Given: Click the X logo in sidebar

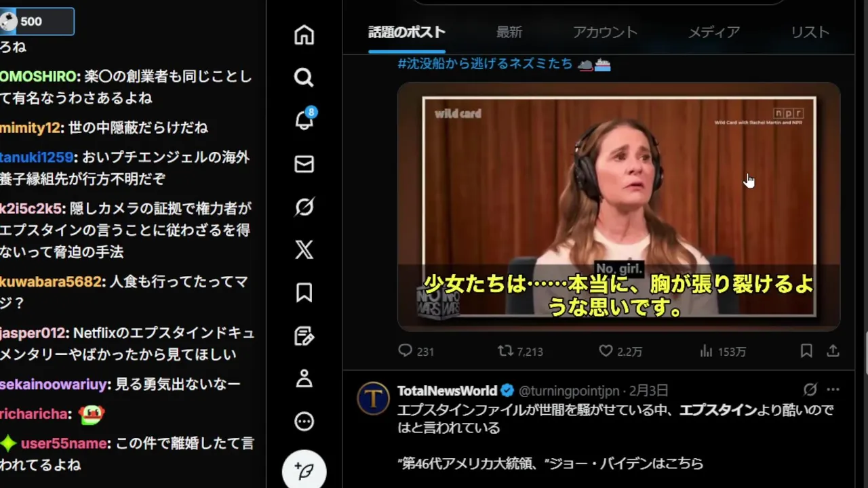Looking at the screenshot, I should point(304,249).
